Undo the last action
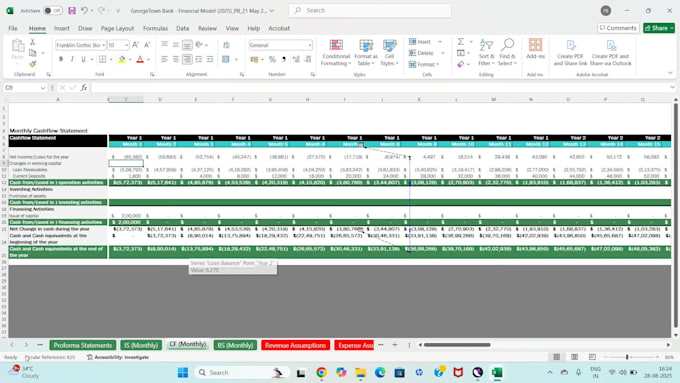The width and height of the screenshot is (680, 383). [x=85, y=10]
